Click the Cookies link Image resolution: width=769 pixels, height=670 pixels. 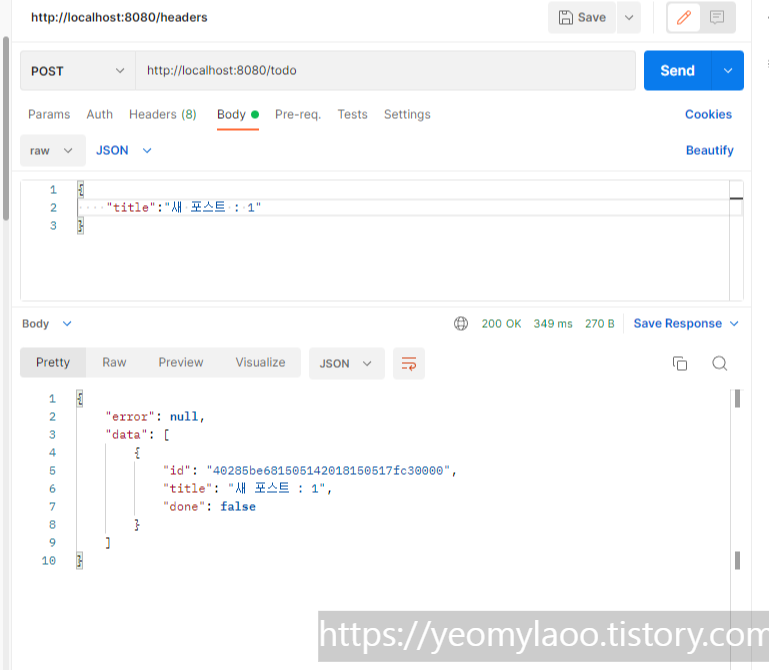pyautogui.click(x=708, y=114)
